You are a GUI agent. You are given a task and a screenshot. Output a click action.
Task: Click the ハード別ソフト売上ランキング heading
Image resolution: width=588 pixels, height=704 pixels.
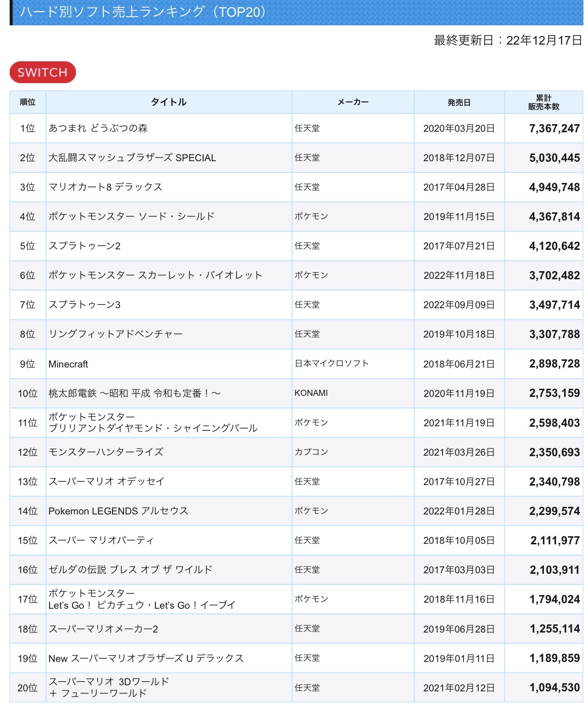point(143,12)
